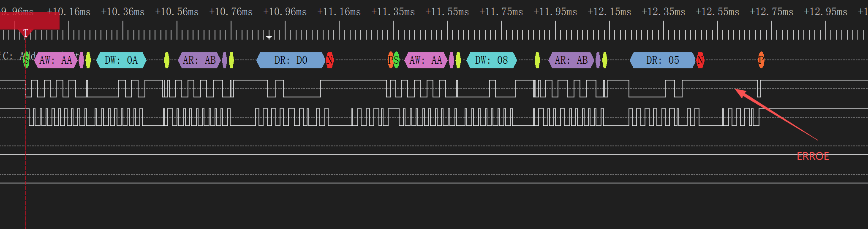Image resolution: width=868 pixels, height=229 pixels.
Task: Select the DW: 08 data write block
Action: pos(492,60)
